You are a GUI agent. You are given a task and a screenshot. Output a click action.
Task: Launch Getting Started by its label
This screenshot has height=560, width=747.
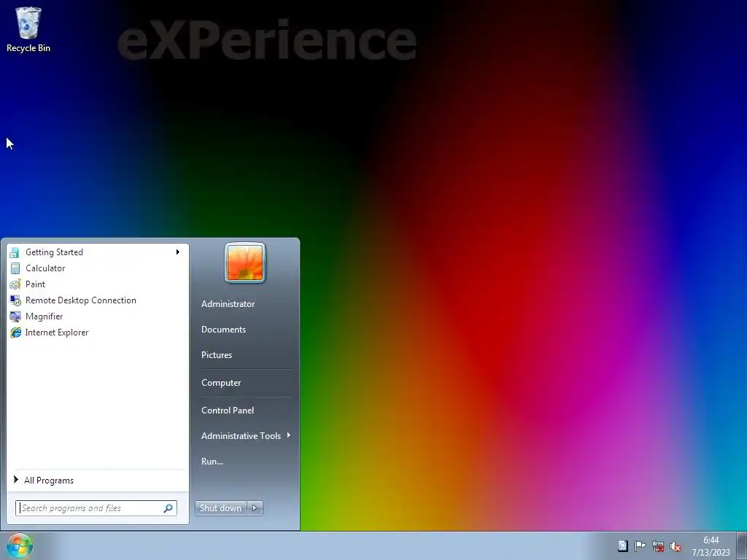pyautogui.click(x=54, y=252)
